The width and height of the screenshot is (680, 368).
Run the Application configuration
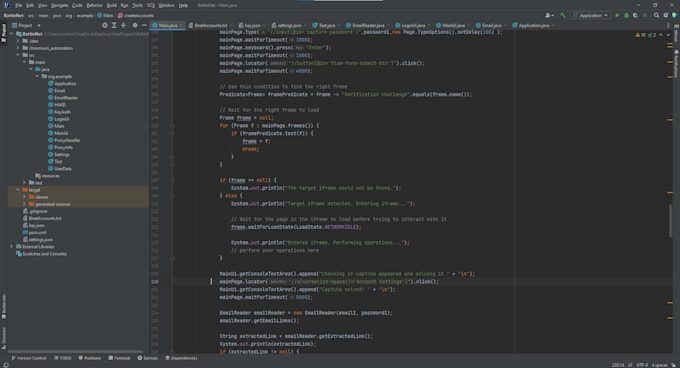pos(617,16)
